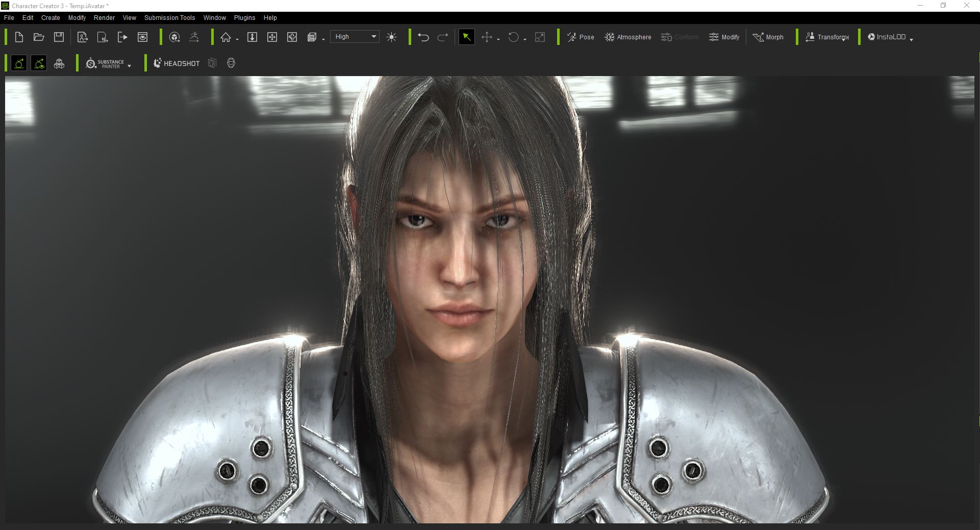This screenshot has height=530, width=980.
Task: Open the View menu
Action: [x=129, y=17]
